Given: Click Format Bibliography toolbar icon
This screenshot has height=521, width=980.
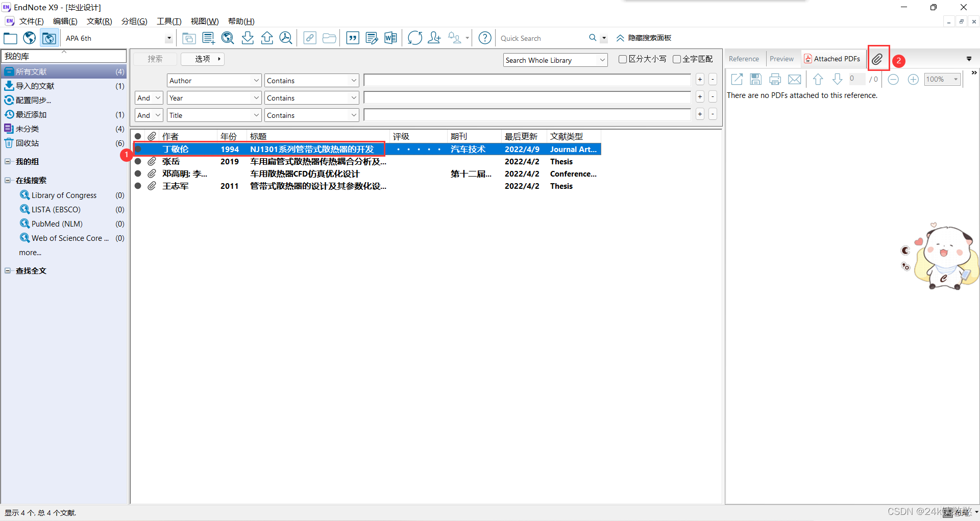Looking at the screenshot, I should [x=372, y=38].
